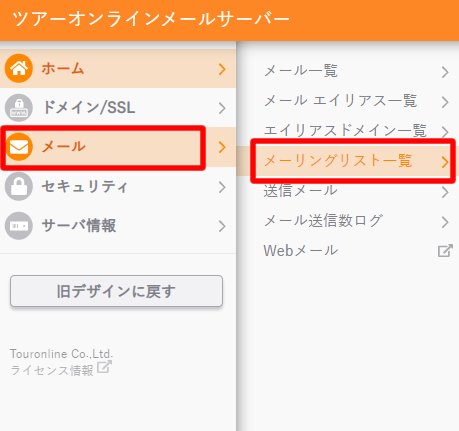Click the external link icon beside ライセンス情報
The image size is (459, 431).
click(104, 367)
